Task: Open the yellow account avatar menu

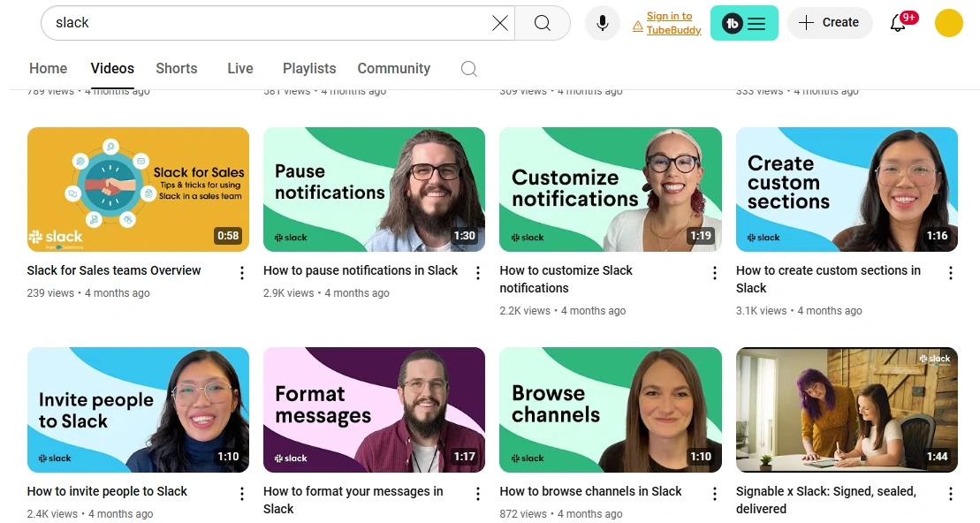Action: 948,23
